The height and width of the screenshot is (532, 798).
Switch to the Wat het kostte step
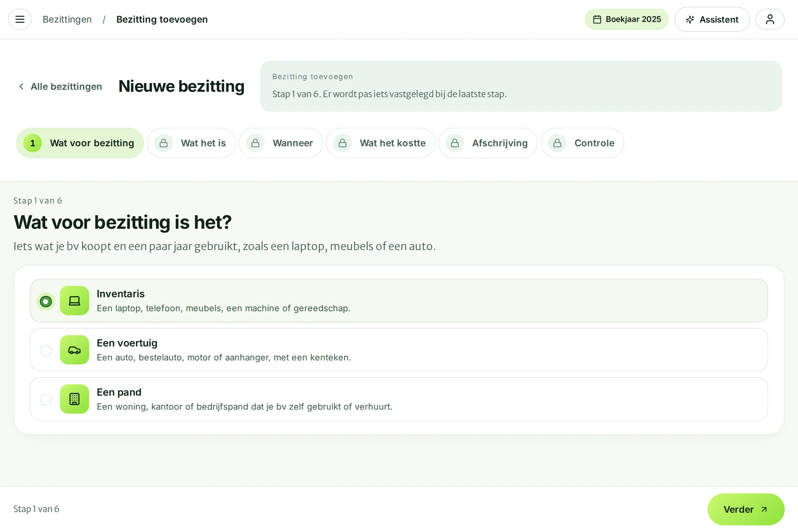381,143
